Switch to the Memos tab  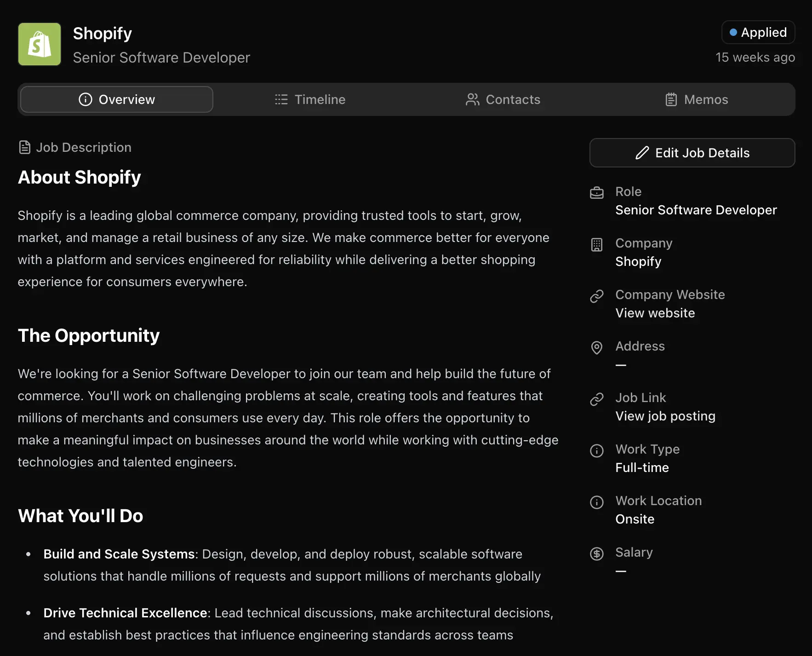[x=697, y=99]
